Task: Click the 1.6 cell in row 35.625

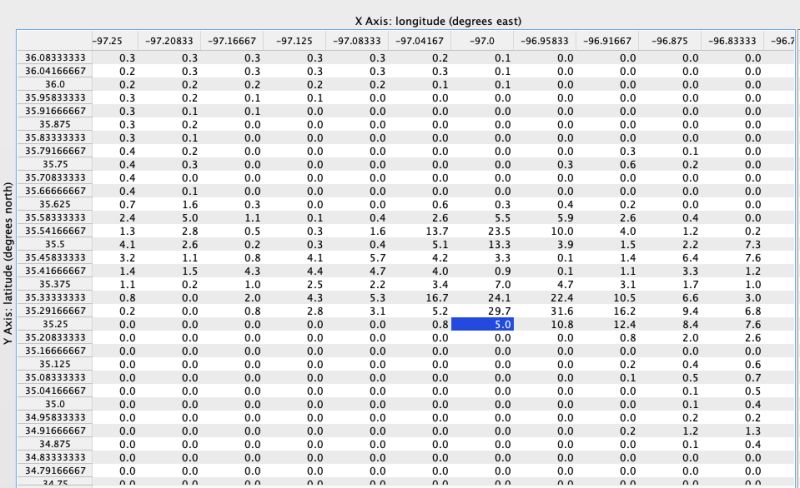Action: point(169,204)
